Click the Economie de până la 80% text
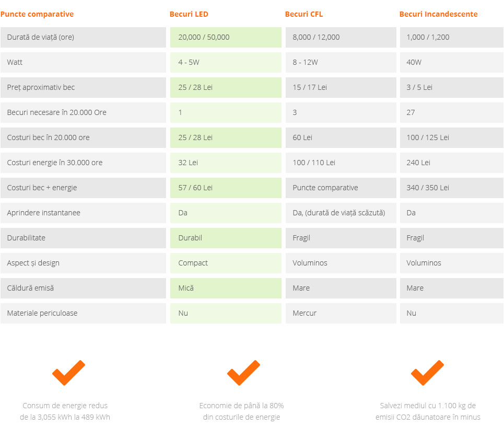 (241, 411)
